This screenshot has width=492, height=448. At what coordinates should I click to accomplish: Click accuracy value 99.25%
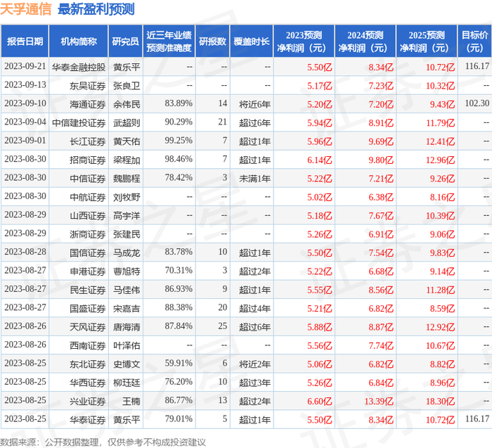179,141
